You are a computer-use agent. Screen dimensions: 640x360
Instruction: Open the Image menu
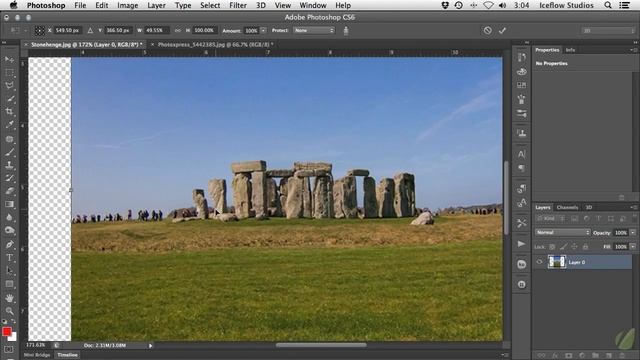pos(127,5)
